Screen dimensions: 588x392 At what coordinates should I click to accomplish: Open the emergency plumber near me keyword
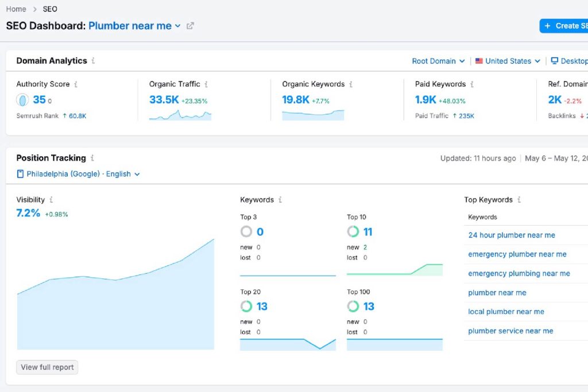coord(517,254)
